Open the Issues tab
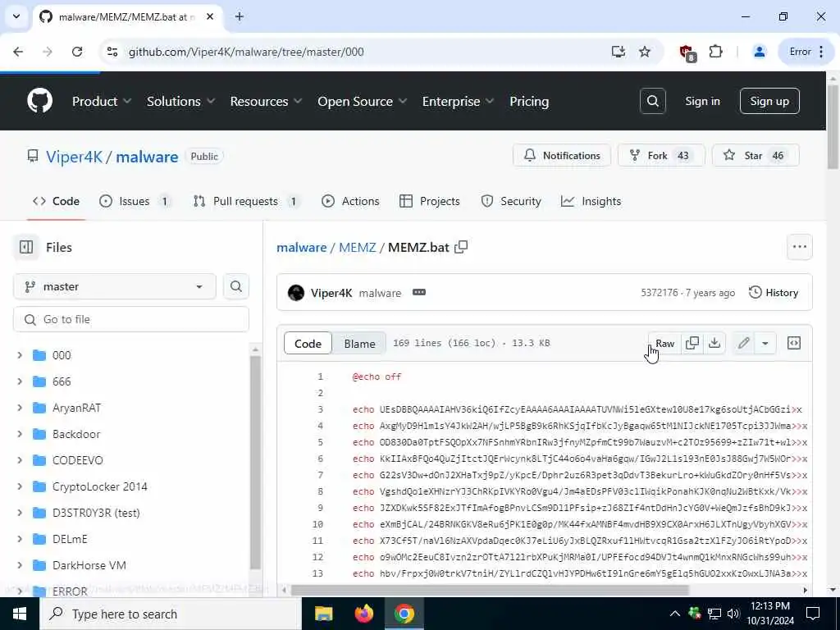The width and height of the screenshot is (840, 630). 135,201
